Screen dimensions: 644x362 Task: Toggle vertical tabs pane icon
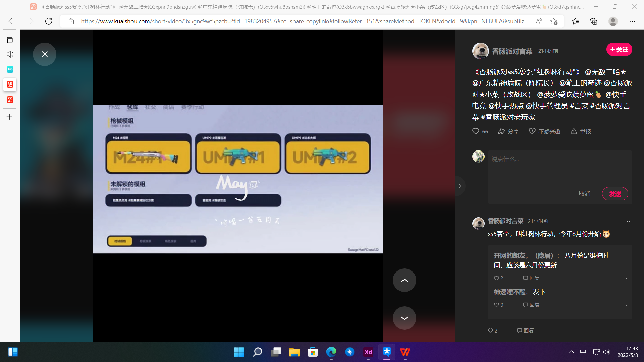10,40
